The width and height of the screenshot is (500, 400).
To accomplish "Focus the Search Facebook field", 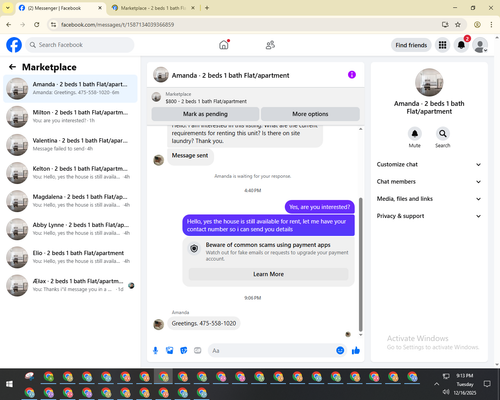I will point(80,45).
